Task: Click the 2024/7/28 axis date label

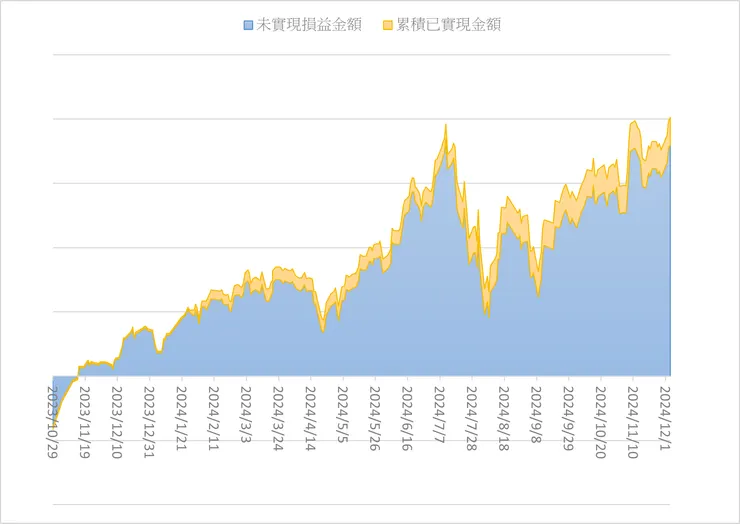Action: (x=471, y=419)
